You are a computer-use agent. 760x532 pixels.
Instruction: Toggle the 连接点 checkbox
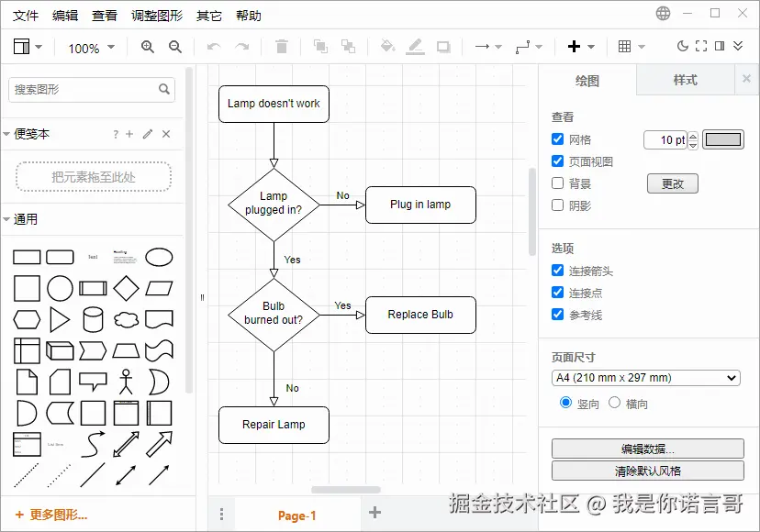click(557, 293)
